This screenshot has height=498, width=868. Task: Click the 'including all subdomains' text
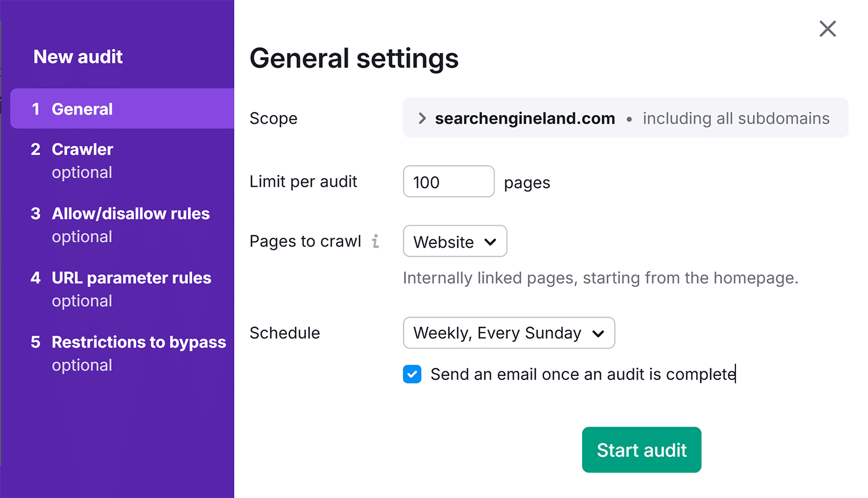pos(736,119)
